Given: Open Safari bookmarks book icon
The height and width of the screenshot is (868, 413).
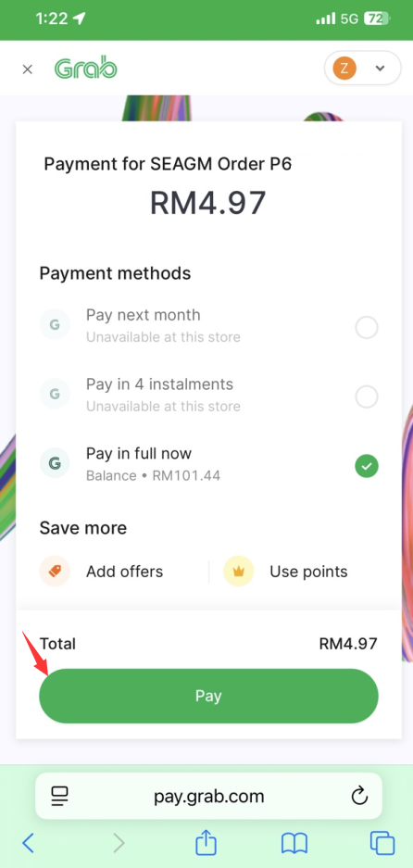Looking at the screenshot, I should (x=294, y=844).
